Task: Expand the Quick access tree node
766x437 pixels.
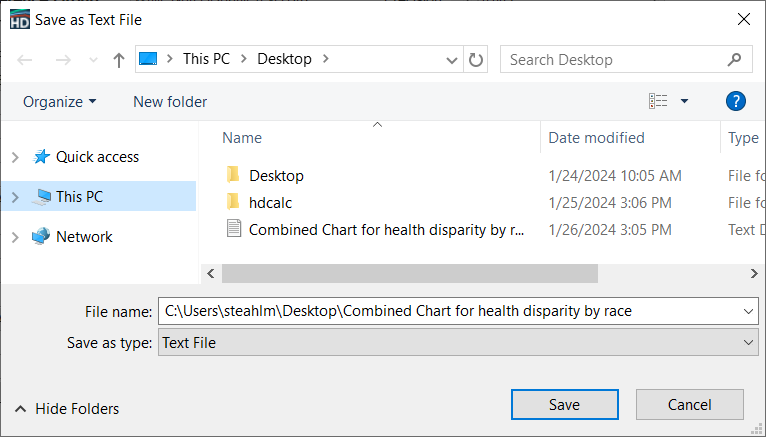Action: (14, 157)
